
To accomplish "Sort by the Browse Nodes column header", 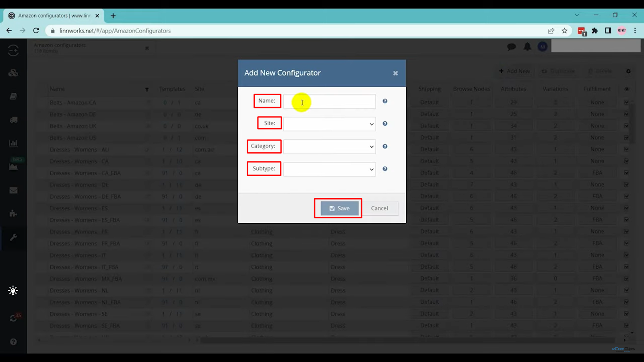I will pos(471,89).
